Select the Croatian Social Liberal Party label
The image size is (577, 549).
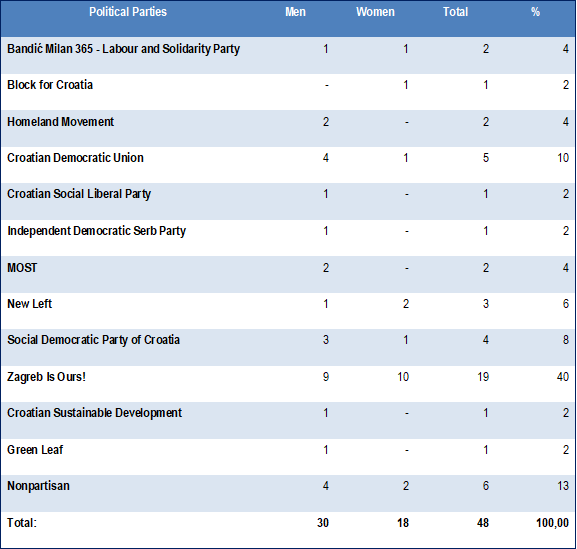click(79, 194)
